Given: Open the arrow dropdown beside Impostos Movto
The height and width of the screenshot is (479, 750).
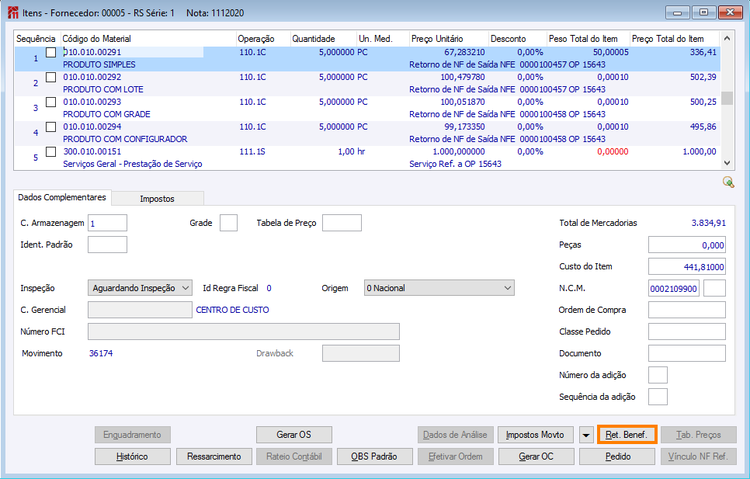Looking at the screenshot, I should click(586, 435).
